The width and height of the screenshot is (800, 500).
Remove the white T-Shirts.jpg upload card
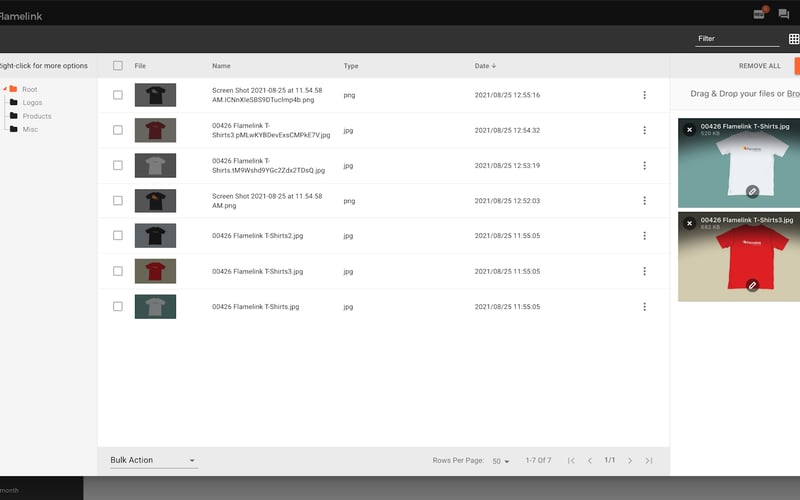tap(689, 130)
